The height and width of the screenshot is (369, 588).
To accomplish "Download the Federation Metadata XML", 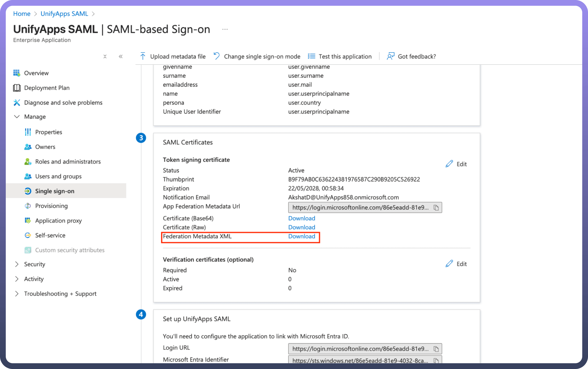I will (301, 236).
